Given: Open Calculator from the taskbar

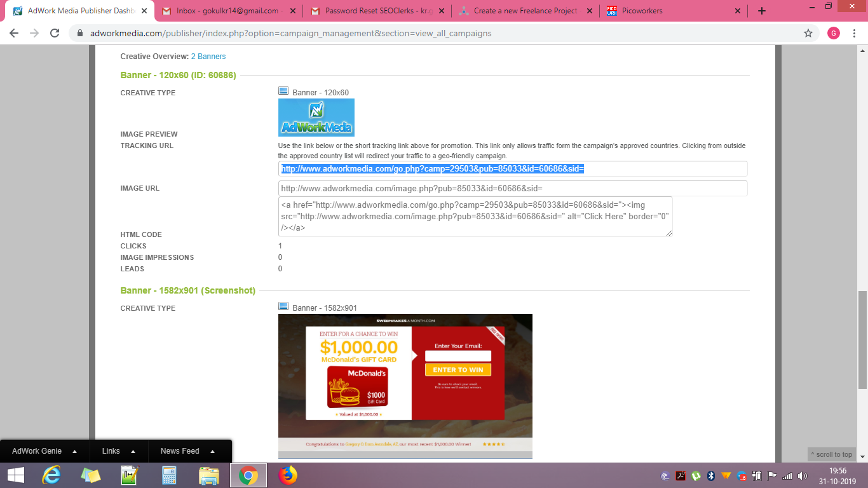Looking at the screenshot, I should (169, 475).
